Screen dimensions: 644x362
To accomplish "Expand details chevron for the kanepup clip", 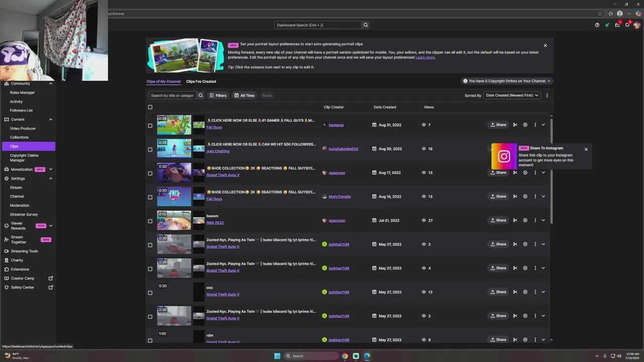I will tap(543, 125).
